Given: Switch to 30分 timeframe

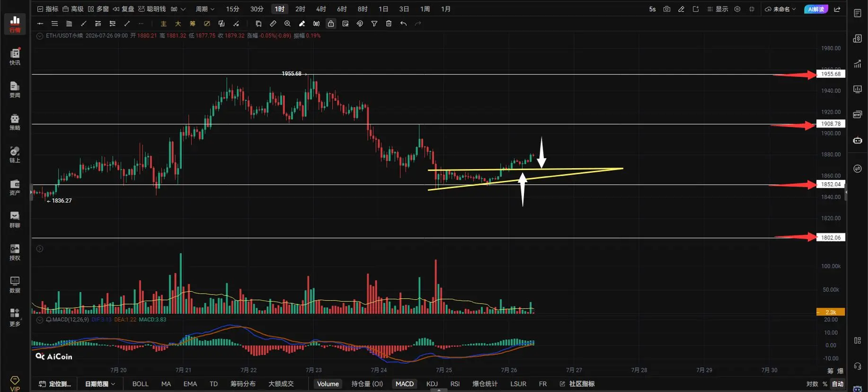Looking at the screenshot, I should coord(257,9).
